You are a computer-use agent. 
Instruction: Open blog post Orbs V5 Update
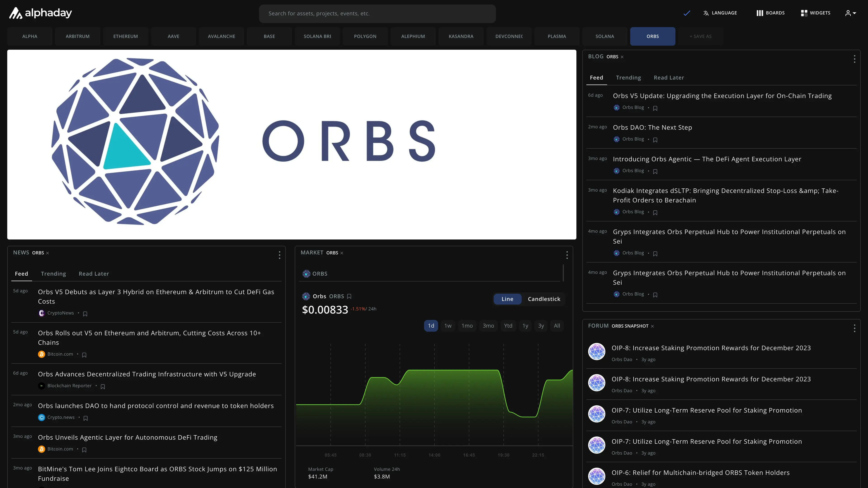pyautogui.click(x=722, y=96)
